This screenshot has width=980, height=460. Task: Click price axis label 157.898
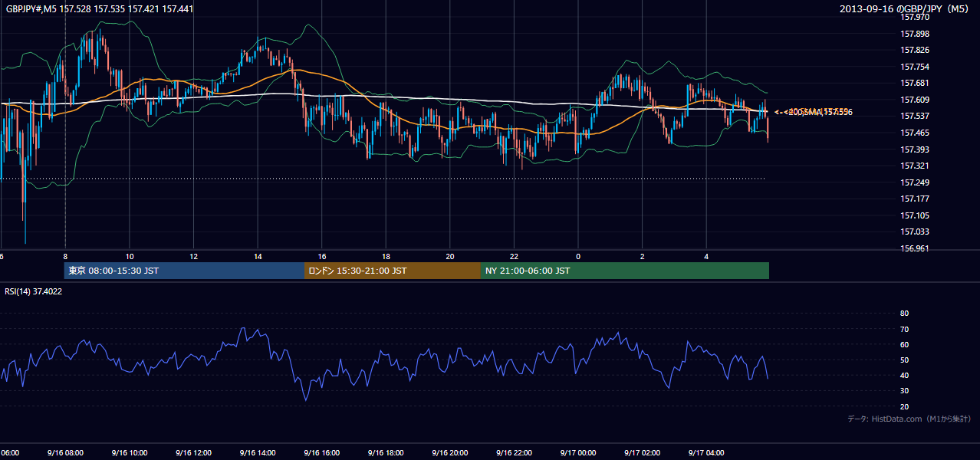coord(916,34)
